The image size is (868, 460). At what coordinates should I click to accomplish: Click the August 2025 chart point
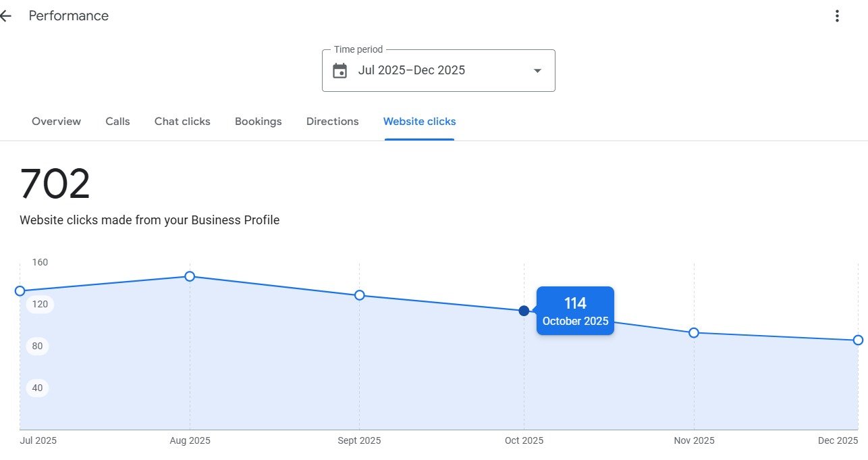point(190,276)
